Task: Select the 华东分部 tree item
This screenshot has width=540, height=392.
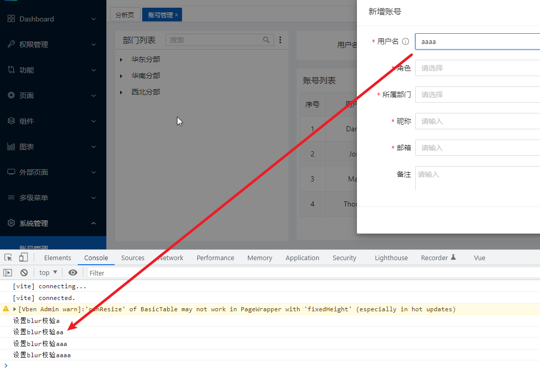Action: point(146,59)
